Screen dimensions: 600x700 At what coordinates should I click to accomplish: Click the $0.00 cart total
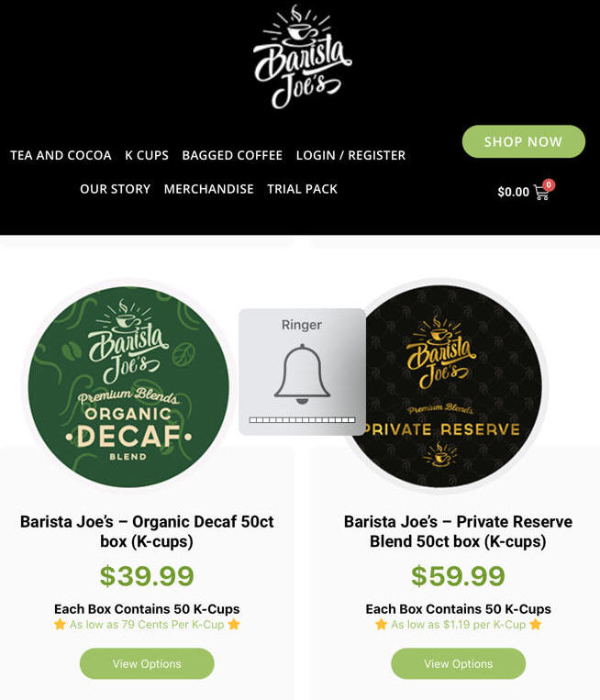pos(514,193)
